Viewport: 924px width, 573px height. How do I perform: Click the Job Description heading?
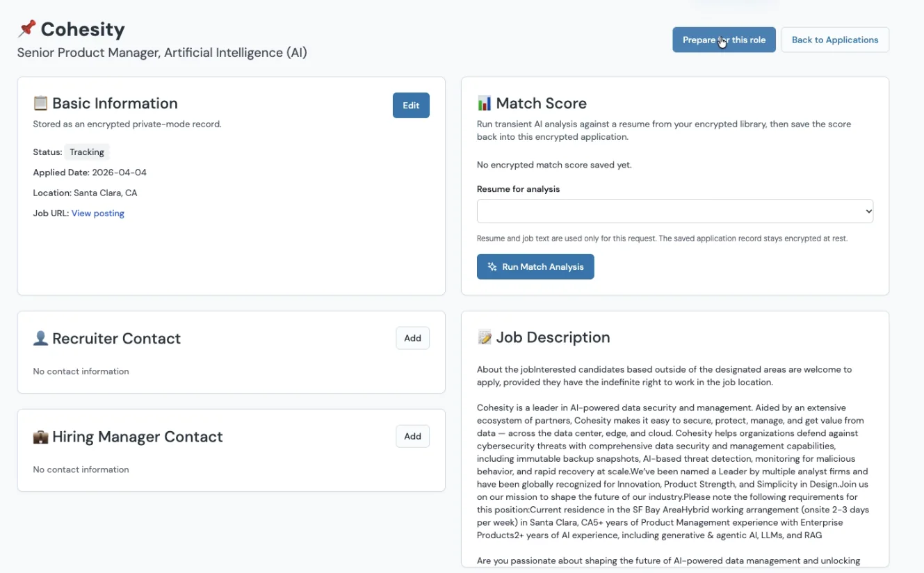(553, 337)
